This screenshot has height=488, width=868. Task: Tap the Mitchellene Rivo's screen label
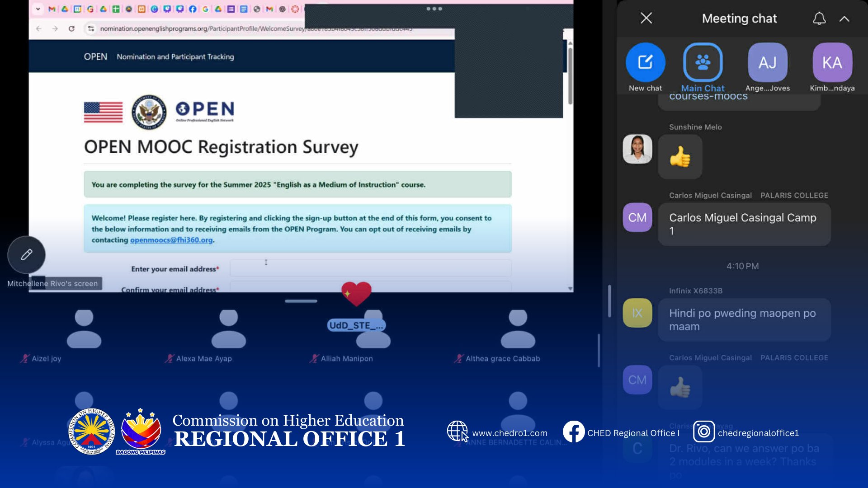click(52, 283)
